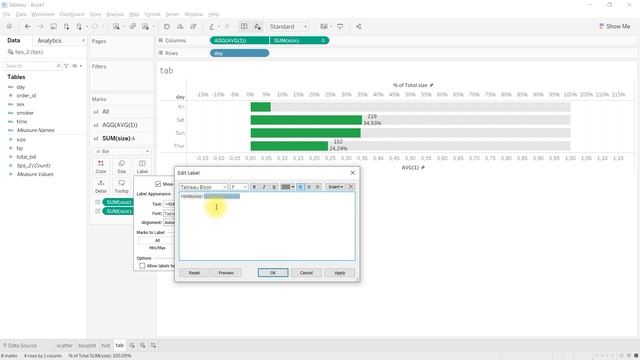Viewport: 640px width, 360px height.
Task: Click the Swap Rows and Columns icon
Action: [167, 27]
